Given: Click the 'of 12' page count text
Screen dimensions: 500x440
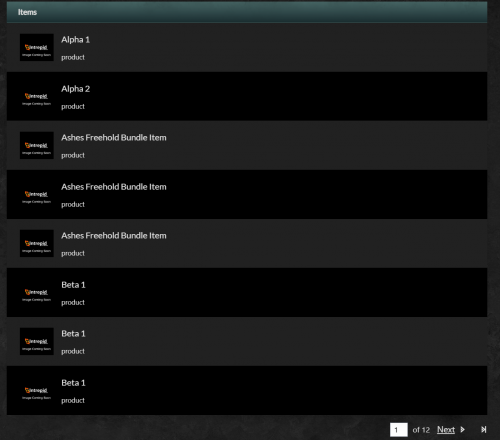Looking at the screenshot, I should 421,430.
